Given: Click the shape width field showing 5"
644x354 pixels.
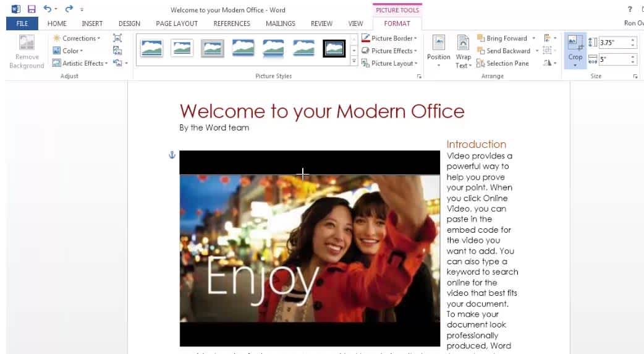Looking at the screenshot, I should [613, 59].
